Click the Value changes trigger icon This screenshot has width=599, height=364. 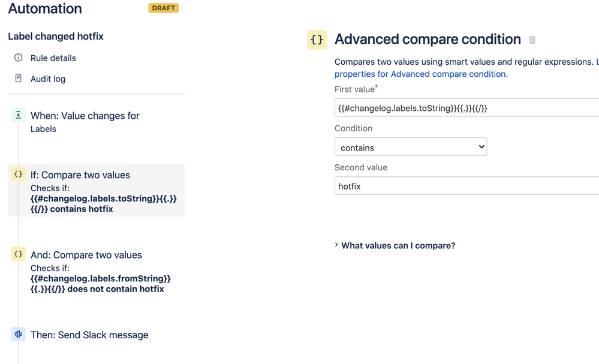[x=18, y=115]
